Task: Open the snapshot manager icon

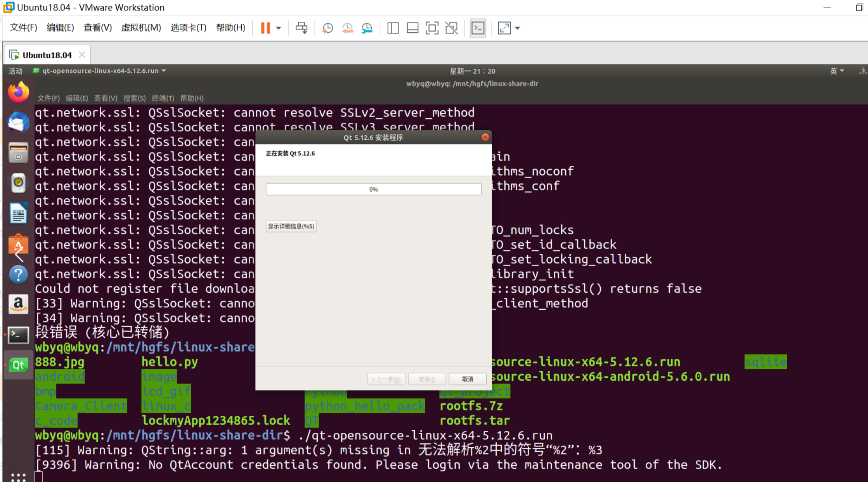Action: tap(367, 28)
